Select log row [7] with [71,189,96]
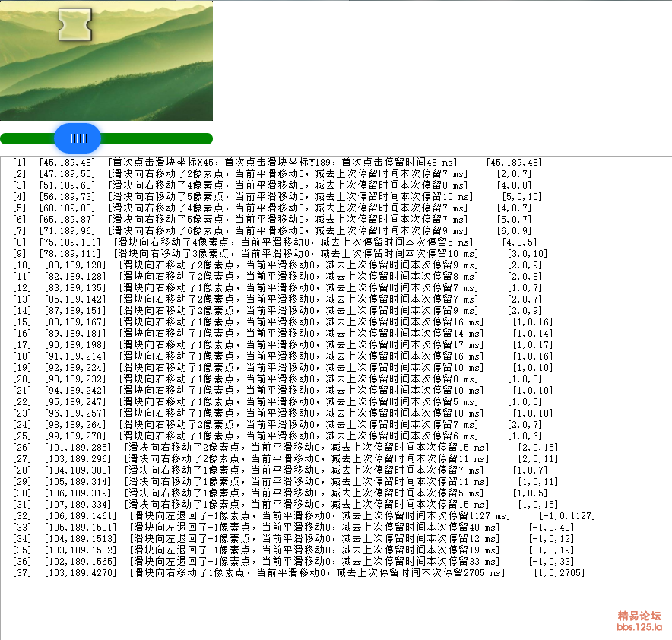Viewport: 672px width, 640px height. 272,231
